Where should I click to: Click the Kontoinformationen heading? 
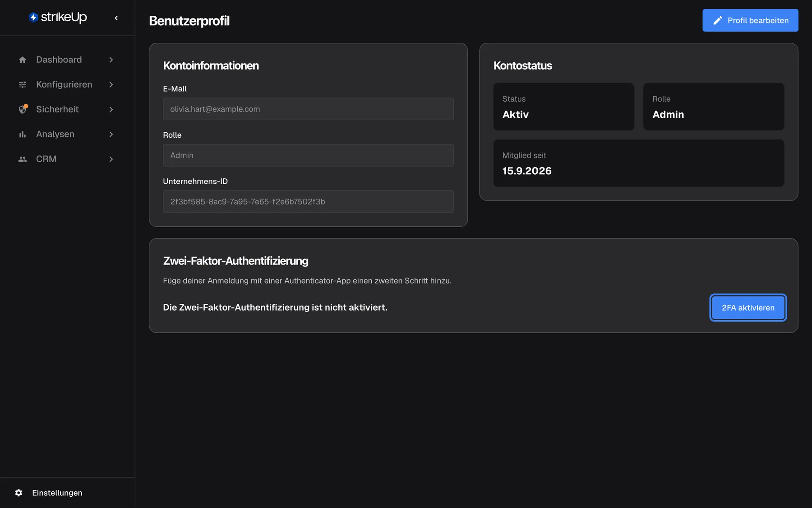coord(211,65)
